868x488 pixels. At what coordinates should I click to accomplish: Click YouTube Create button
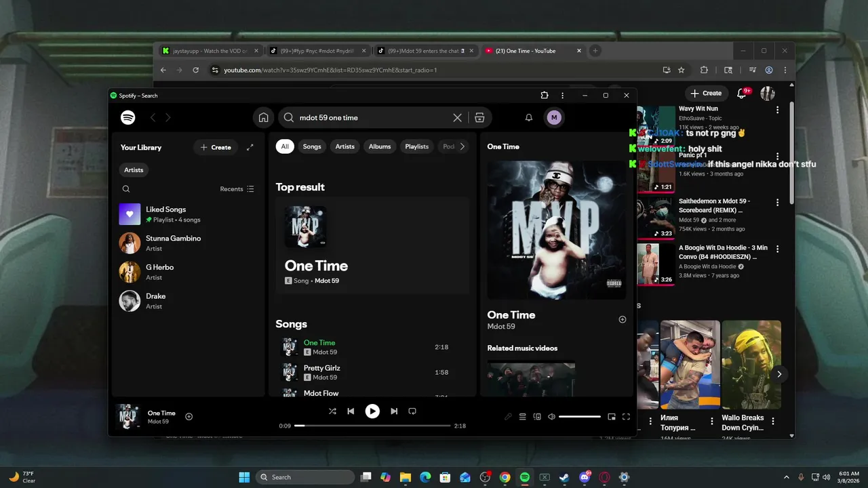point(706,93)
